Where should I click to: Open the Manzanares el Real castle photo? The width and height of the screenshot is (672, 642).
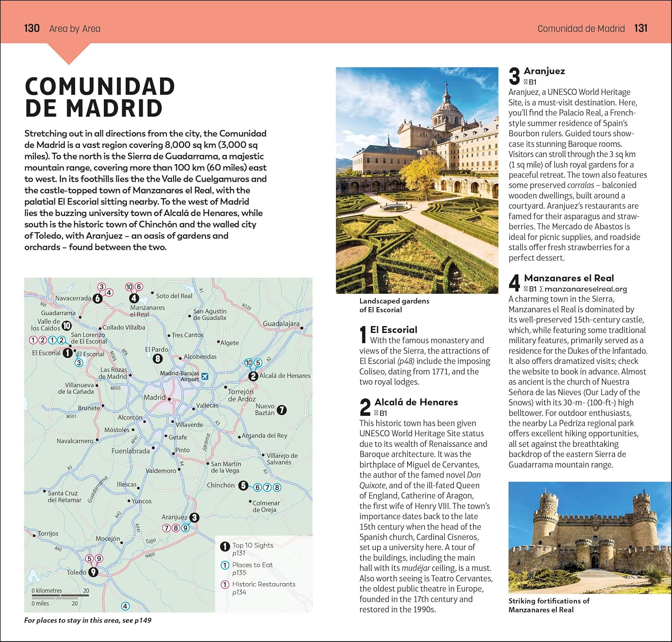578,537
